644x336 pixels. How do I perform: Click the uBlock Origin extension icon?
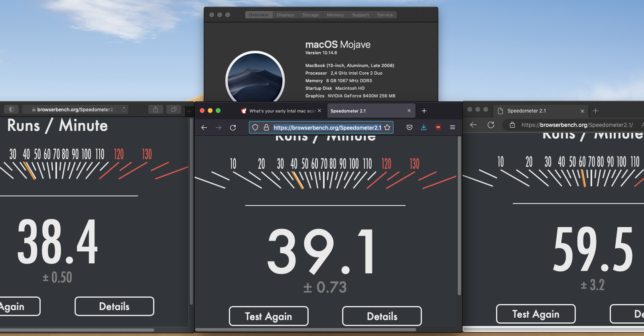[438, 127]
